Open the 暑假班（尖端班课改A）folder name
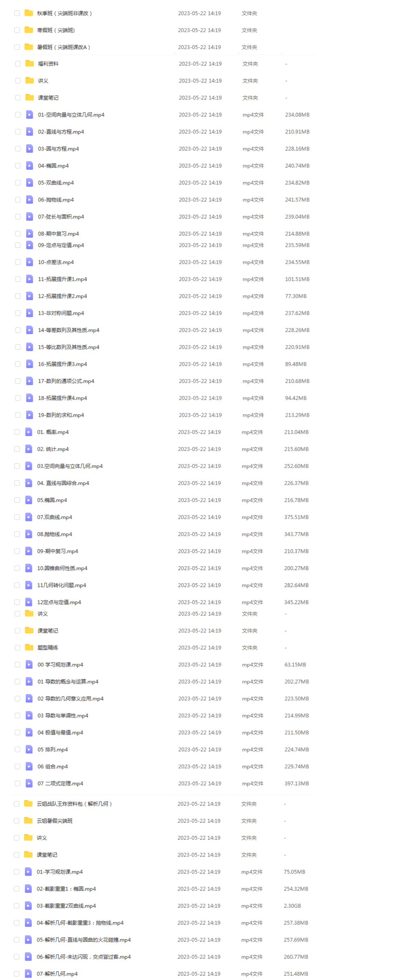 coord(64,47)
